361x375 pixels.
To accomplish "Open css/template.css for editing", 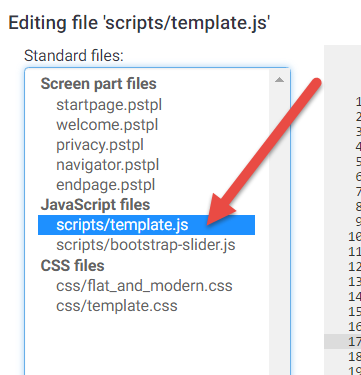I will coord(117,306).
